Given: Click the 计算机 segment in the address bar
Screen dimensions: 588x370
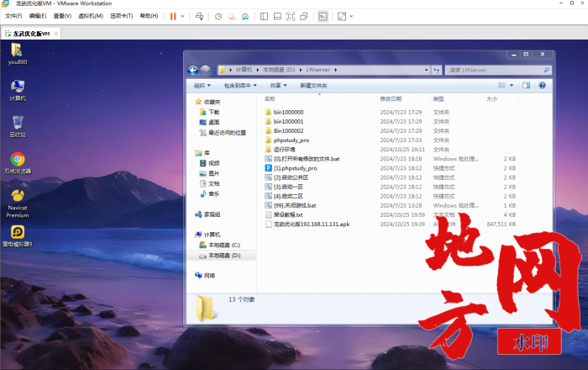Looking at the screenshot, I should pyautogui.click(x=244, y=70).
